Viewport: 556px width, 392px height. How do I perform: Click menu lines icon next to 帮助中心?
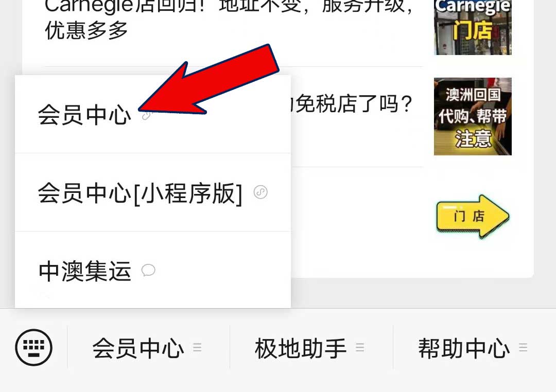pos(523,347)
